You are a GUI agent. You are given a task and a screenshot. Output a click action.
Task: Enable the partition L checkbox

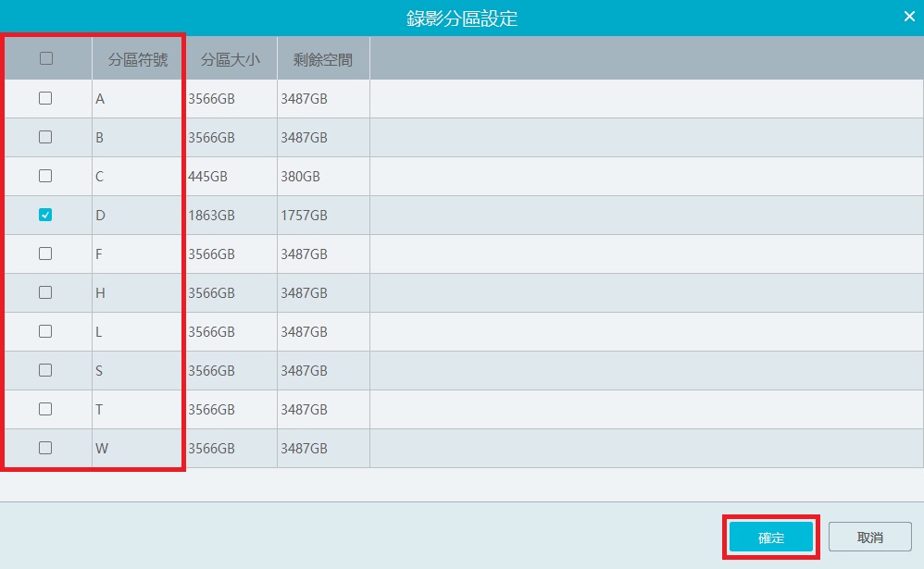tap(45, 331)
